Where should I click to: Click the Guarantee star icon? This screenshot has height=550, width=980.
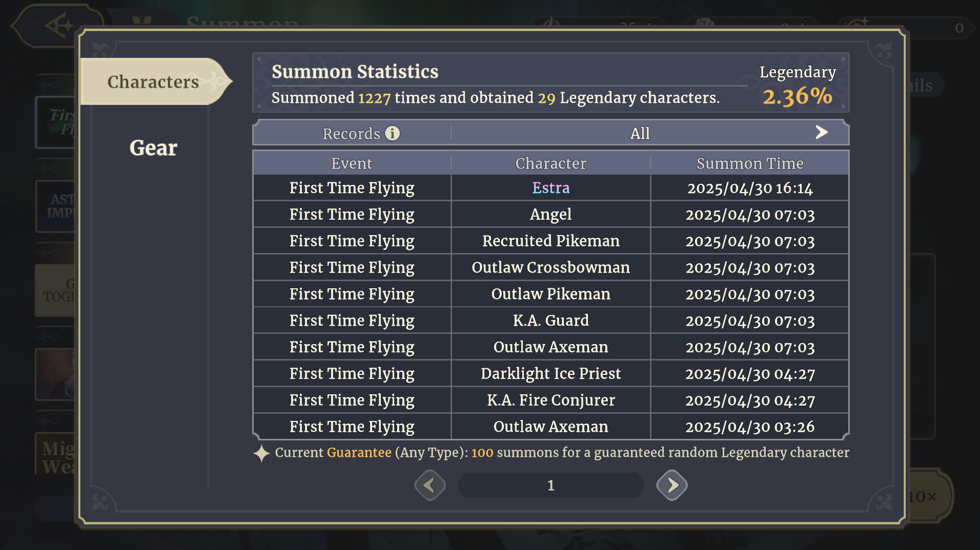tap(261, 453)
